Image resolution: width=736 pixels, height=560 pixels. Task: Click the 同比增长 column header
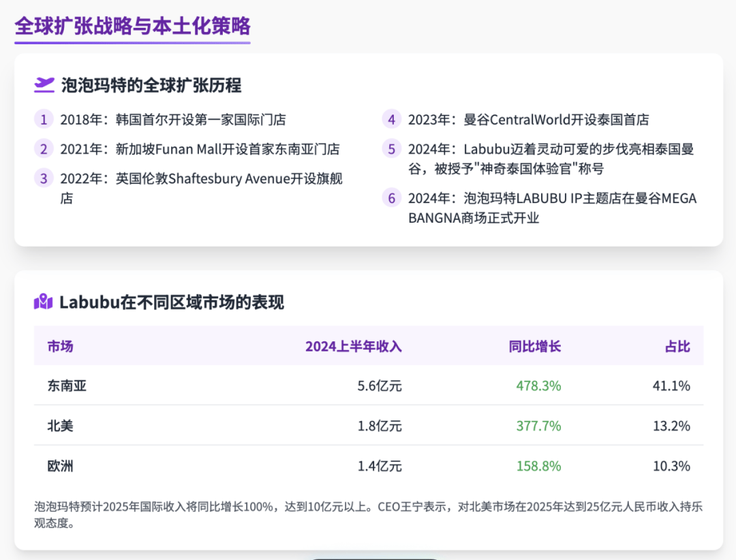click(534, 346)
